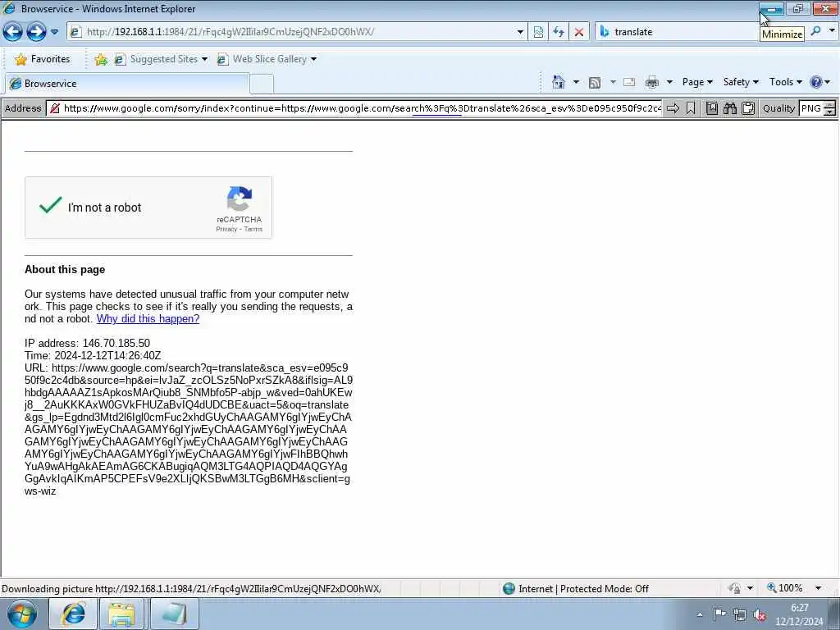Open Suggested Sites in the favorites bar

pos(157,59)
